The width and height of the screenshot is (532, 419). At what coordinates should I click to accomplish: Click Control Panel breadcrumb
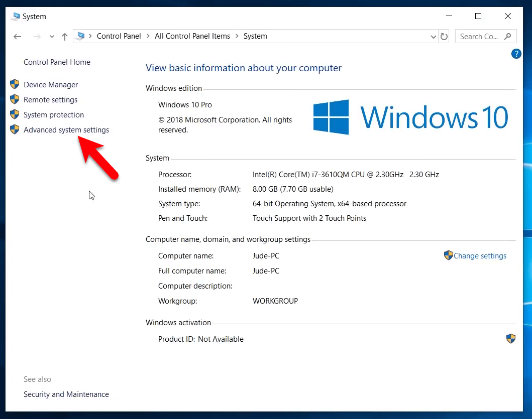point(119,36)
